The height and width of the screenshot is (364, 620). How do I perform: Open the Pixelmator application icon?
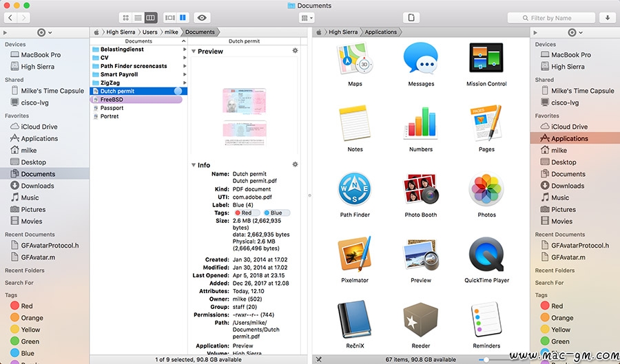coord(355,254)
